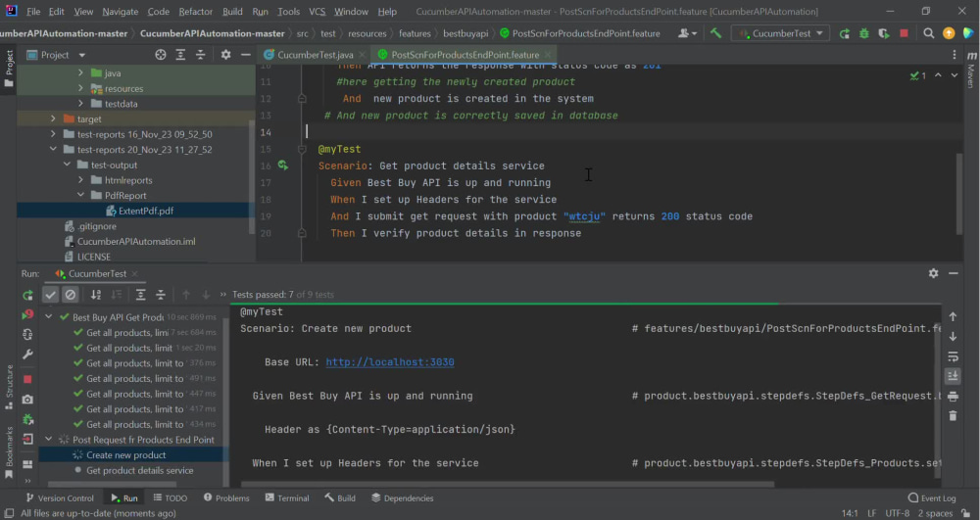Open the http://localhost:3030 link
980x520 pixels.
[390, 362]
